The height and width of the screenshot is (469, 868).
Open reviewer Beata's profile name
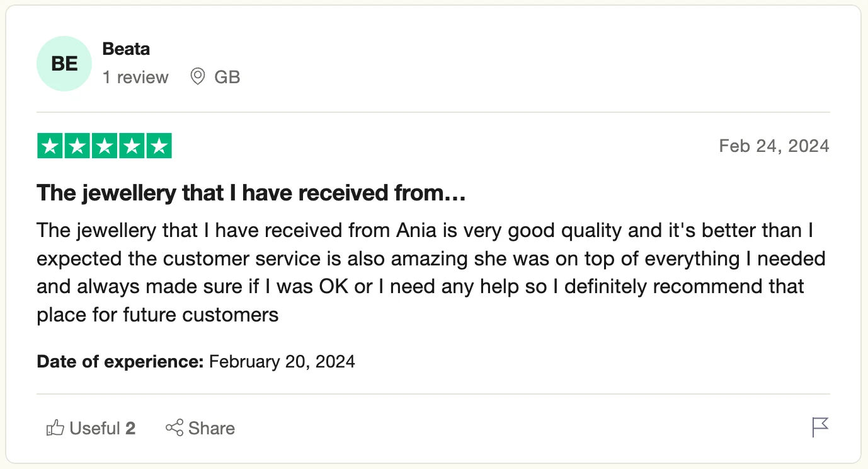pyautogui.click(x=126, y=49)
